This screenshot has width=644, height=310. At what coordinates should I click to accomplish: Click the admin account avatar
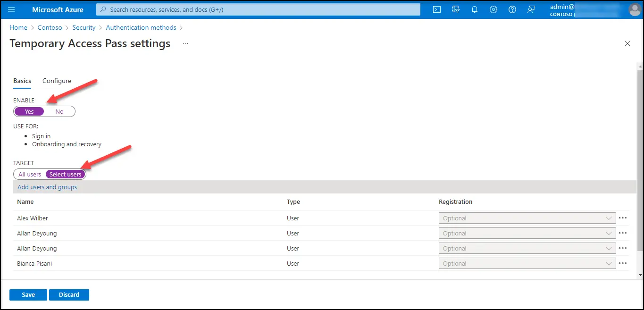click(635, 9)
